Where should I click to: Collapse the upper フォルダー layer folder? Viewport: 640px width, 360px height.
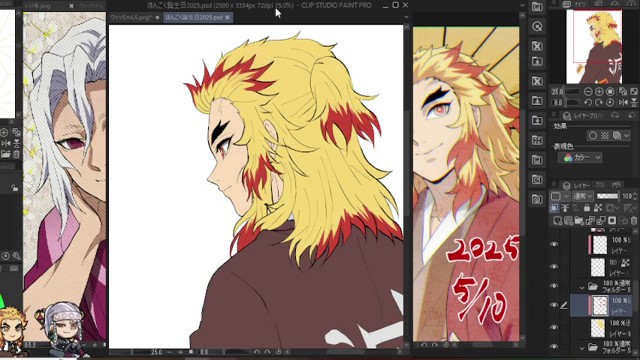[x=582, y=287]
